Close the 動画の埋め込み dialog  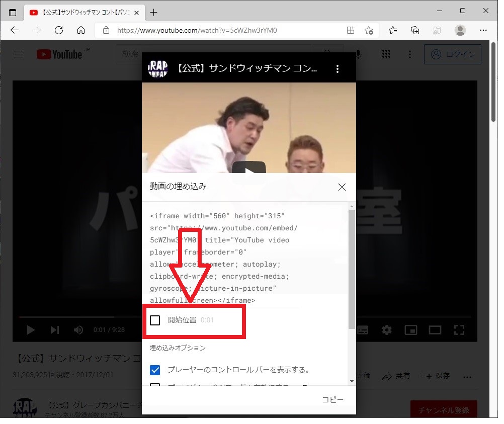pos(342,187)
